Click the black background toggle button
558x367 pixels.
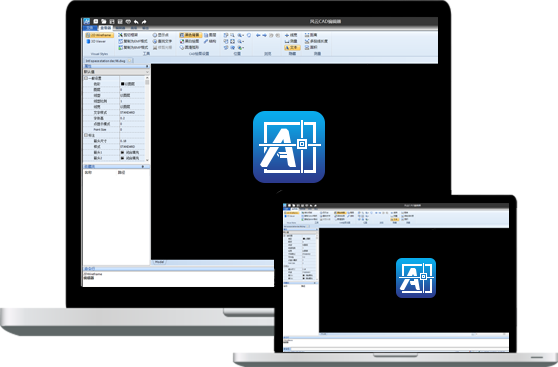tap(190, 35)
